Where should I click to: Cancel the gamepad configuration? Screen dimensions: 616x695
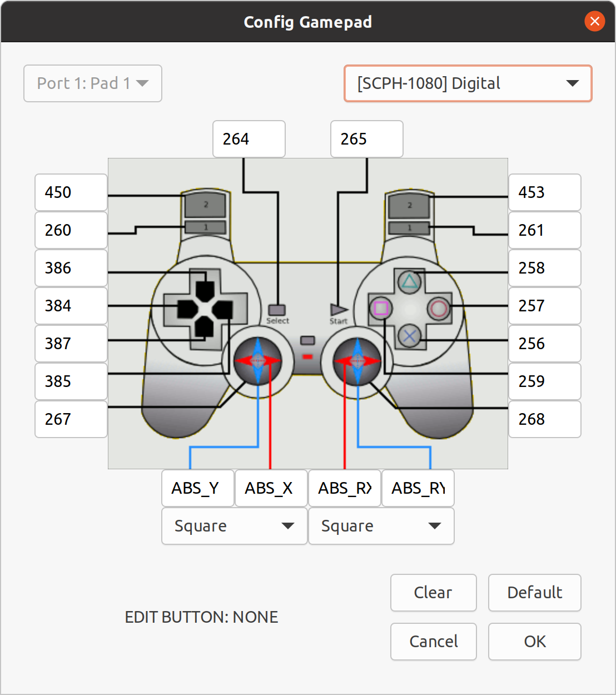pyautogui.click(x=434, y=642)
